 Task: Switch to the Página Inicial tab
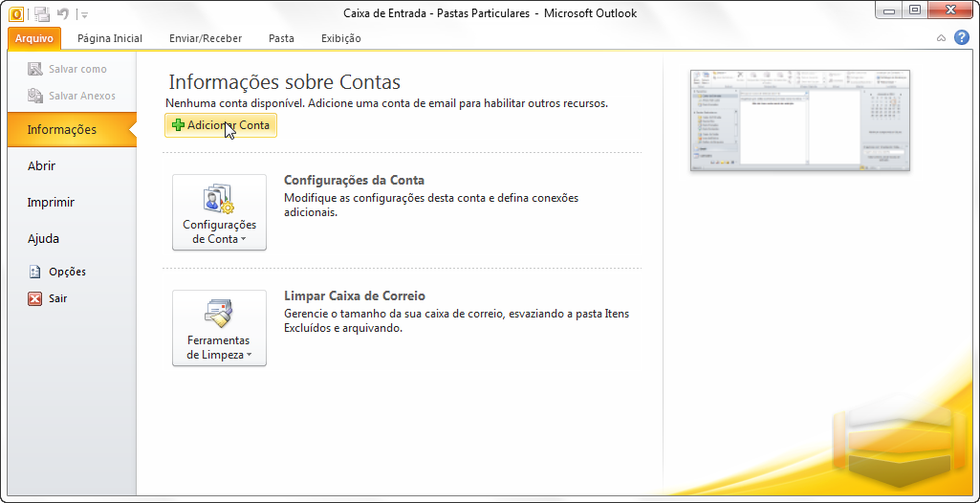[x=110, y=38]
